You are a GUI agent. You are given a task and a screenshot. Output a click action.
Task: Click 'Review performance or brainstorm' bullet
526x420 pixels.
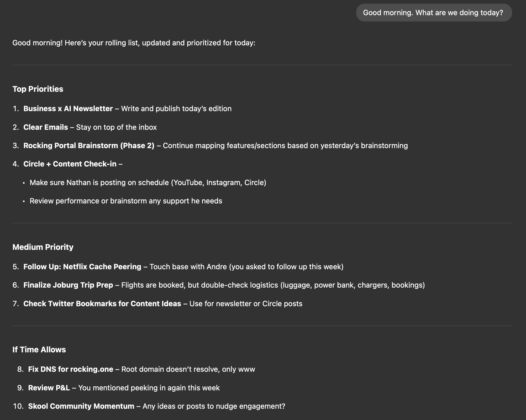(126, 201)
